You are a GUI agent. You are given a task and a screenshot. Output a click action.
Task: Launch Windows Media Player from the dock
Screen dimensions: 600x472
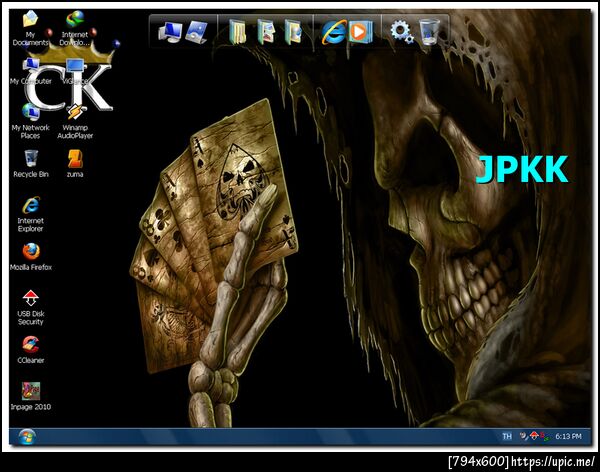click(360, 32)
